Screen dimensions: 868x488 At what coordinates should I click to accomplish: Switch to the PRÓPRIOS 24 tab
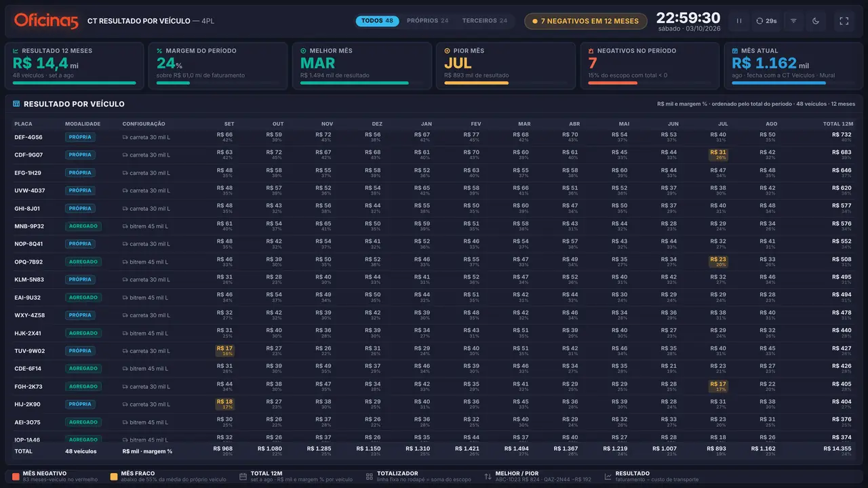point(427,21)
